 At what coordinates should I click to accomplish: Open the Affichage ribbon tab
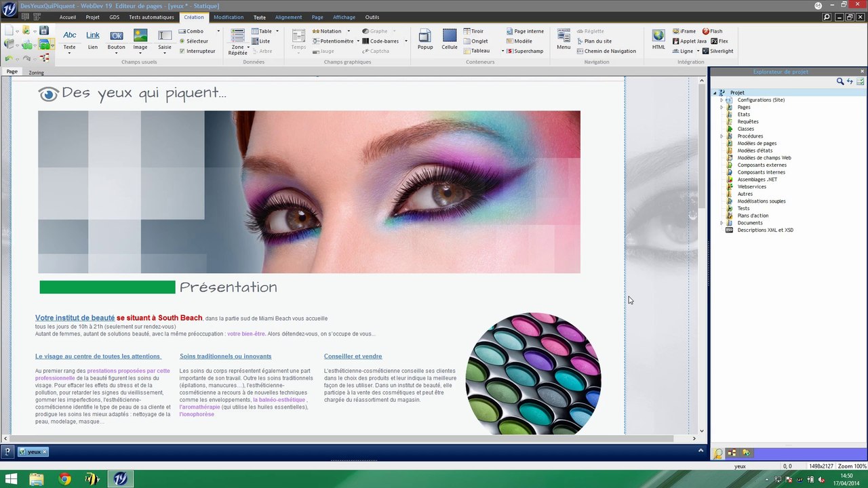[x=344, y=17]
